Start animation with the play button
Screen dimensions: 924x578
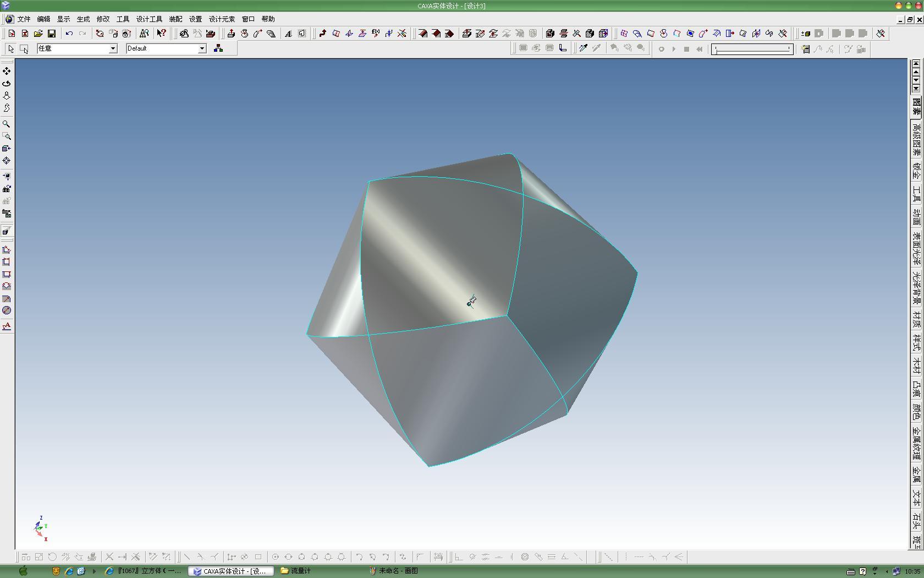[674, 49]
